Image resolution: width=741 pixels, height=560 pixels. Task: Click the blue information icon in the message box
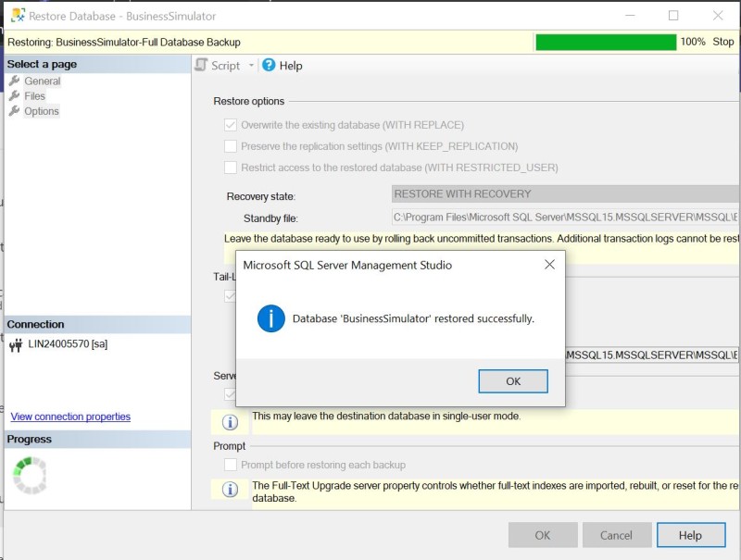(x=270, y=318)
